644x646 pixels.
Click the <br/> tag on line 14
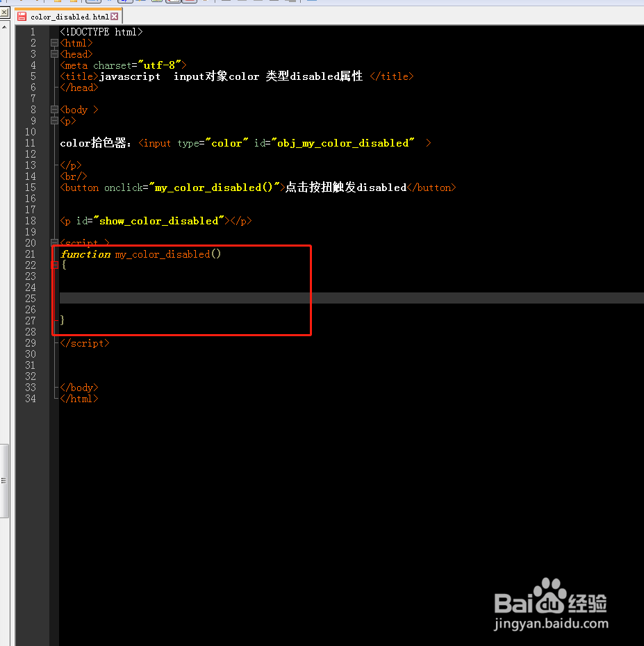[x=74, y=176]
